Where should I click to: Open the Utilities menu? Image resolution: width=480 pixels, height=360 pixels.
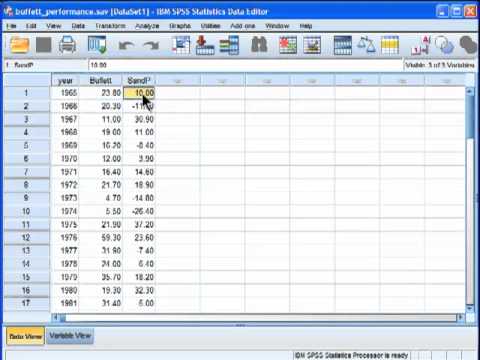211,26
